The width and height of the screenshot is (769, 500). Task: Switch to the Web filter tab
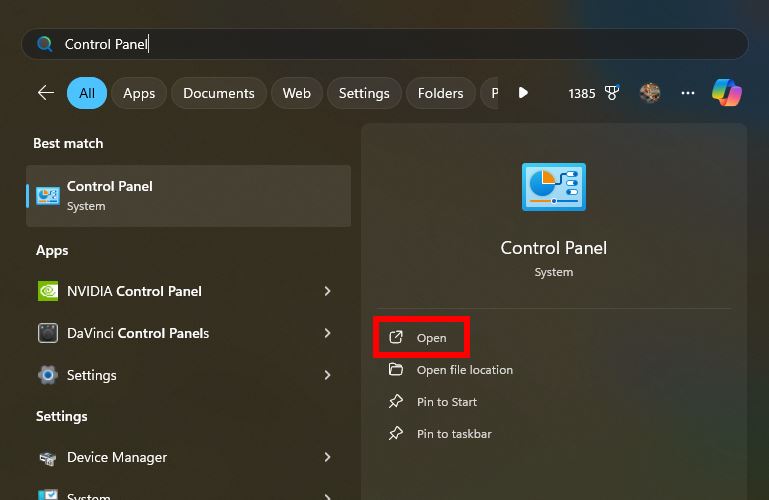pos(297,93)
